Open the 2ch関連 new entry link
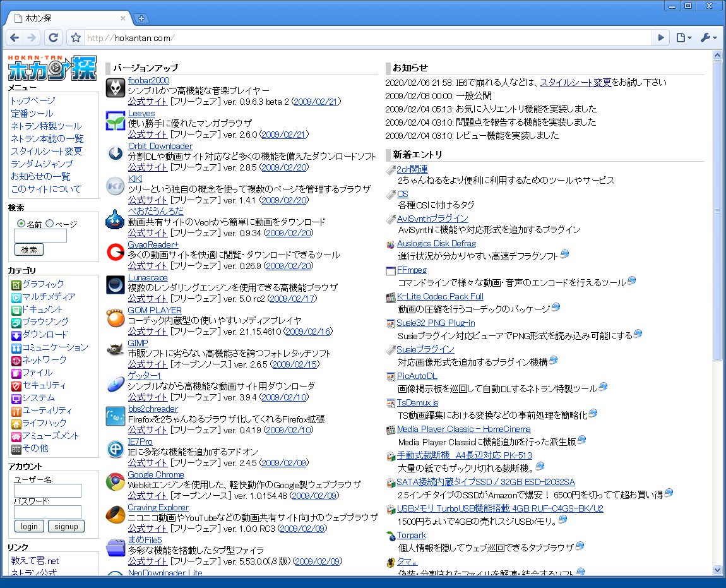This screenshot has width=726, height=588. (x=412, y=170)
